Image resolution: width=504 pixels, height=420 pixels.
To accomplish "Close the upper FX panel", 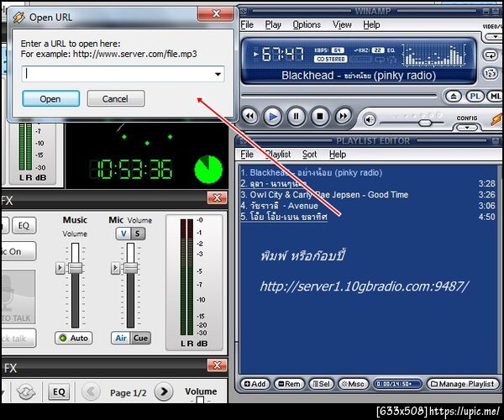I will tap(217, 197).
